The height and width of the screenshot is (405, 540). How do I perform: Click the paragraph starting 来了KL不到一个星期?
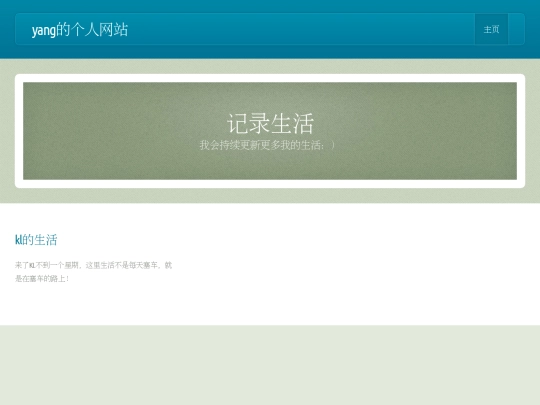click(x=93, y=272)
